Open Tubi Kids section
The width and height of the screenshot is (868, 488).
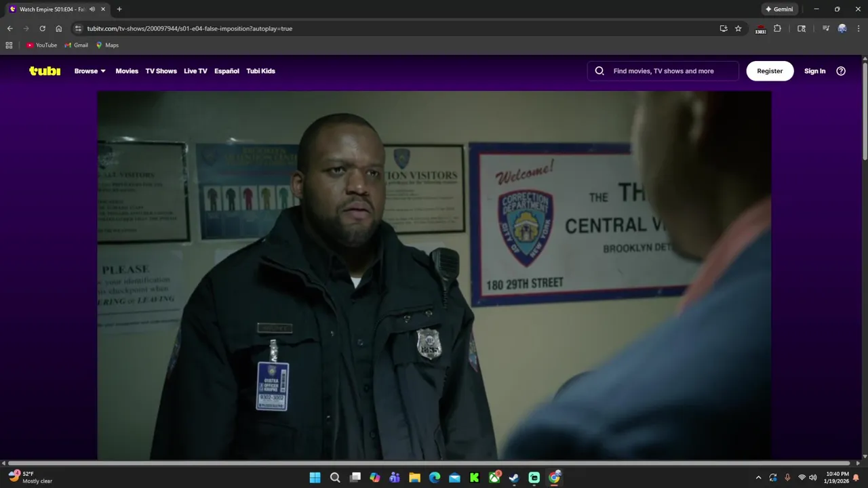coord(260,71)
